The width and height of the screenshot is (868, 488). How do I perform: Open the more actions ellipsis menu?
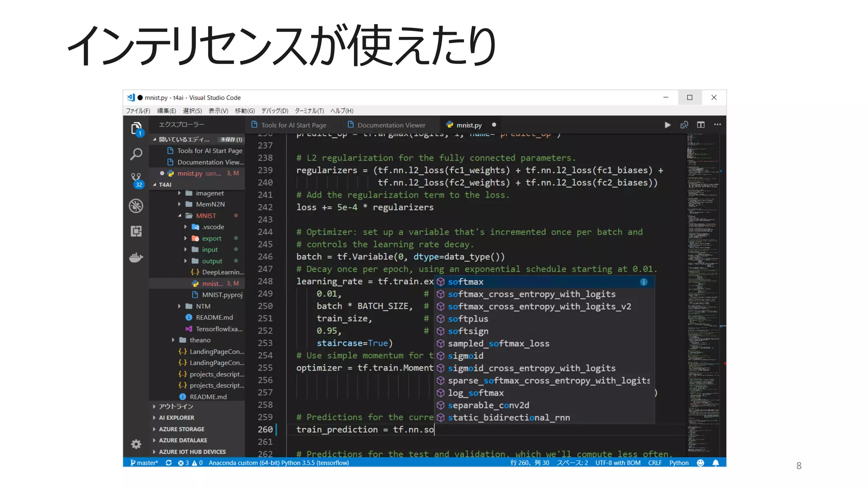click(717, 125)
